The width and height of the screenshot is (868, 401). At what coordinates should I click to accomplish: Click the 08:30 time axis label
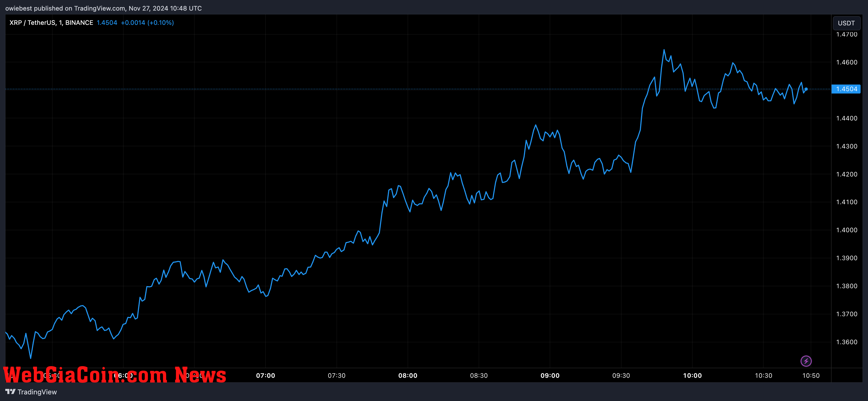(479, 375)
